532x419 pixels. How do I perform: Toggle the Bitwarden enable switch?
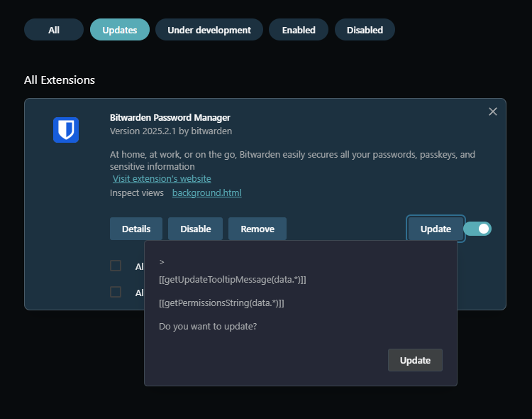click(x=477, y=229)
